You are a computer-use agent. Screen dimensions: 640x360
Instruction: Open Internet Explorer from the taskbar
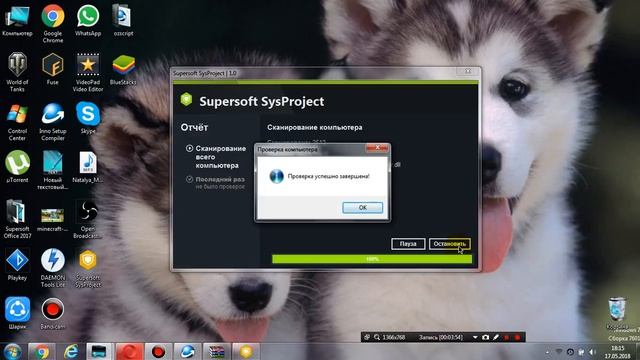pos(71,351)
